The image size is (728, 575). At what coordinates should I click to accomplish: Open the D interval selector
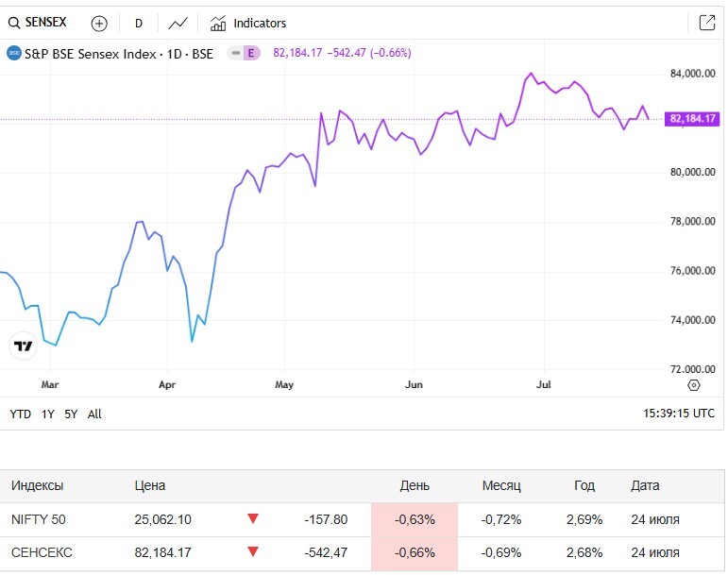click(x=139, y=24)
